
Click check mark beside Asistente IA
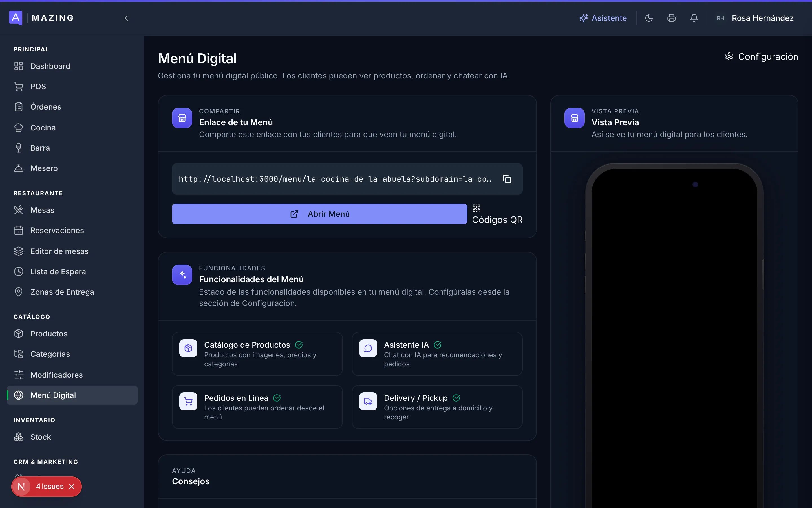pos(438,345)
